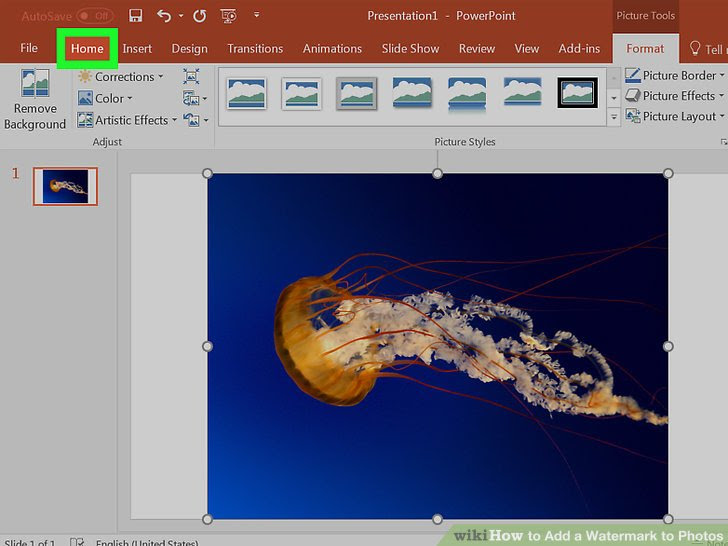Viewport: 728px width, 546px height.
Task: Click the jellyfish picture on the slide
Action: (x=438, y=346)
